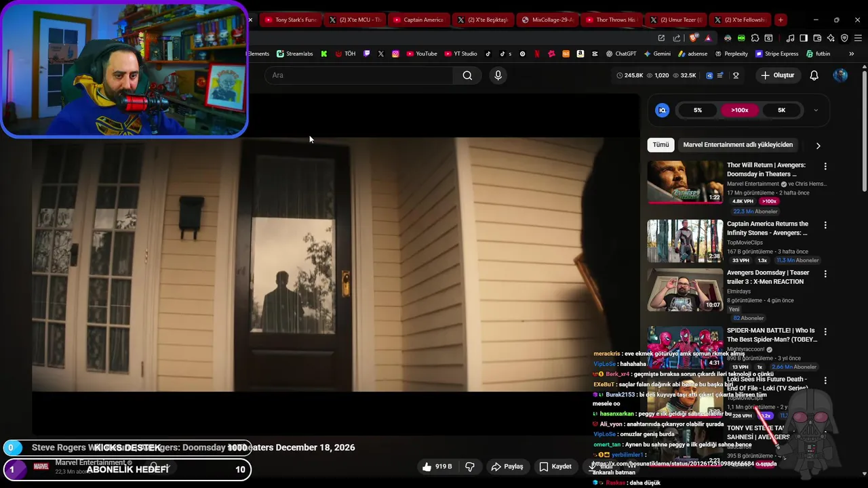
Task: Open the YouTube bookmark link
Action: pyautogui.click(x=421, y=54)
